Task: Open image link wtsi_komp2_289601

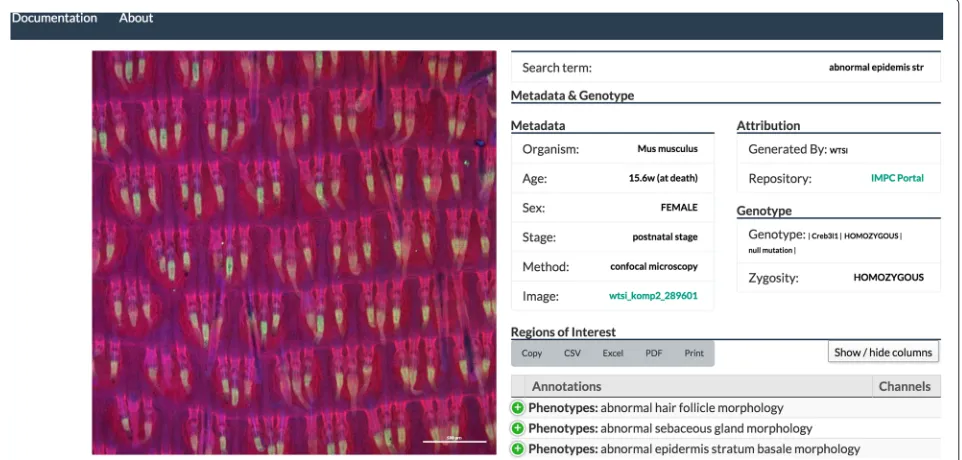Action: pyautogui.click(x=653, y=296)
